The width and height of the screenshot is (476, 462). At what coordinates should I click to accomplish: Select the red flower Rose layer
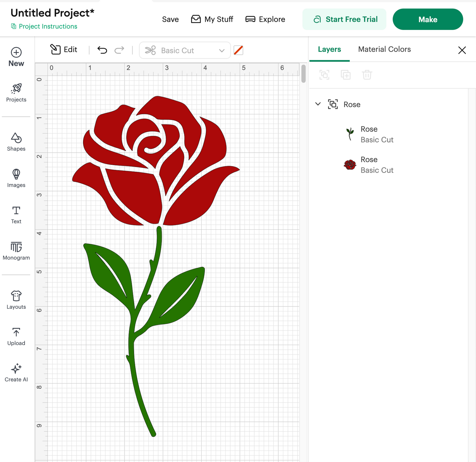pos(389,165)
